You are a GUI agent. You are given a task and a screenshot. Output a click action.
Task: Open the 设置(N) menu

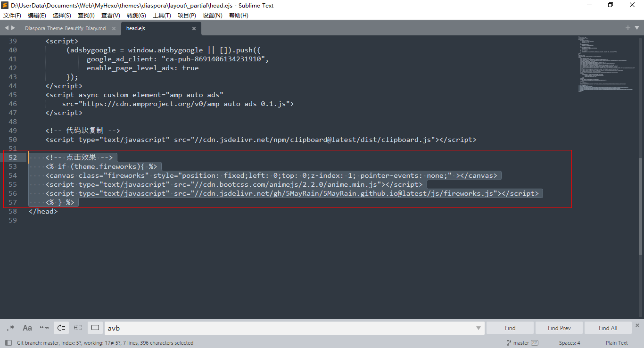[x=212, y=16]
